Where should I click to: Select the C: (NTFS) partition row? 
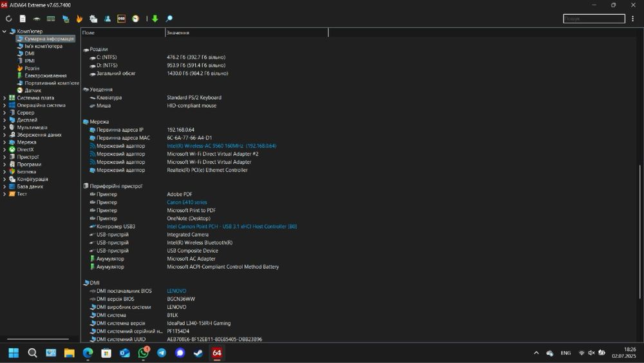(x=205, y=57)
